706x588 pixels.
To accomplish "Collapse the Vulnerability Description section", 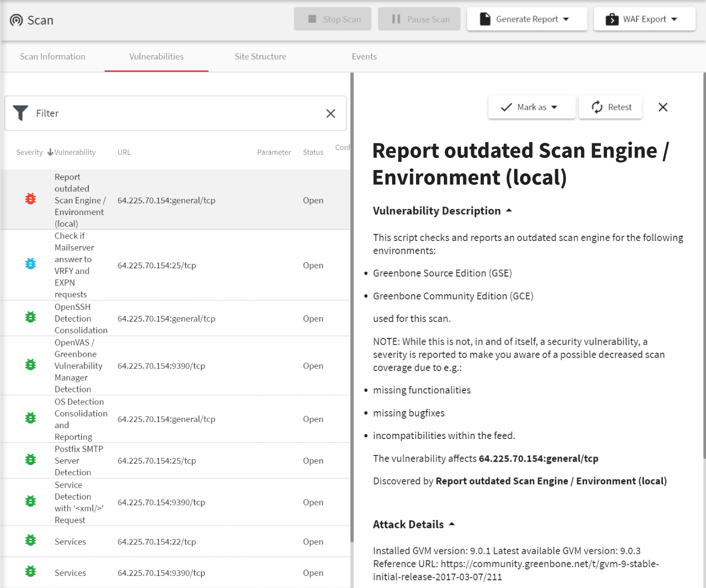I will (509, 210).
